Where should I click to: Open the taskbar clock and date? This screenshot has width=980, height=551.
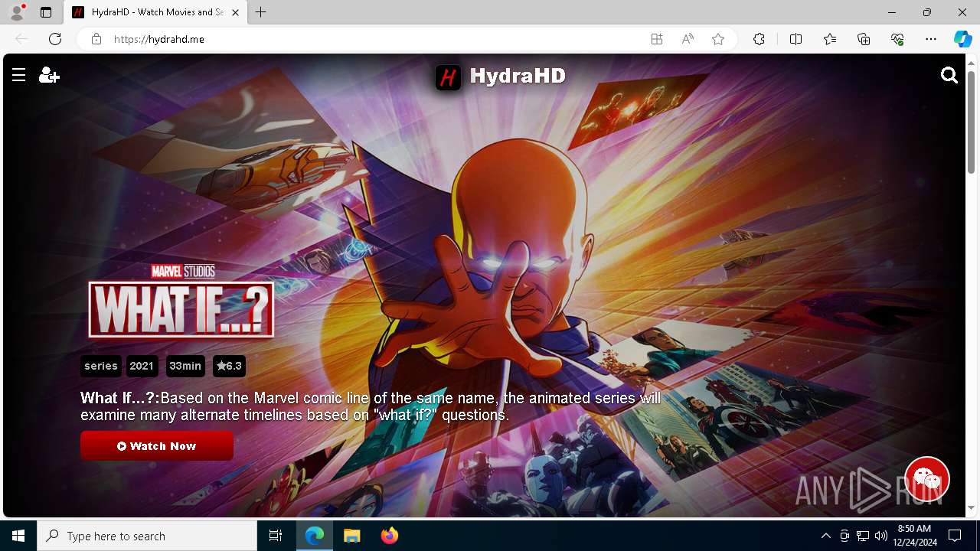point(915,536)
